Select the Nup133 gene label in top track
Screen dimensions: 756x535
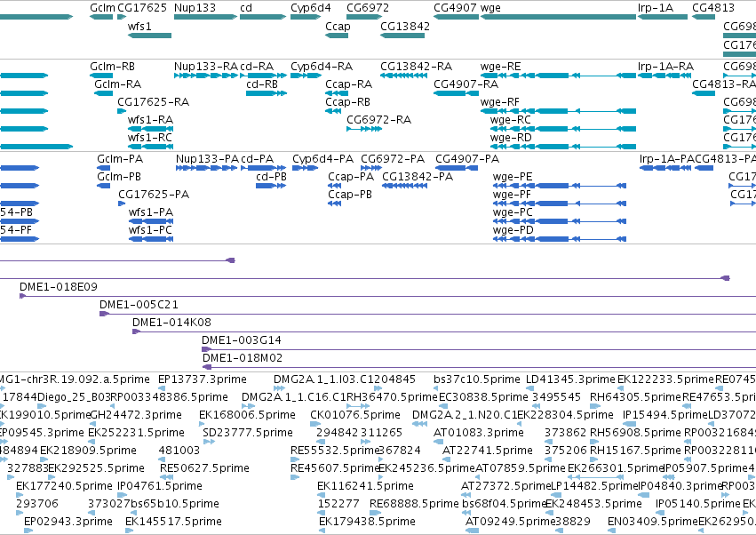(x=195, y=8)
